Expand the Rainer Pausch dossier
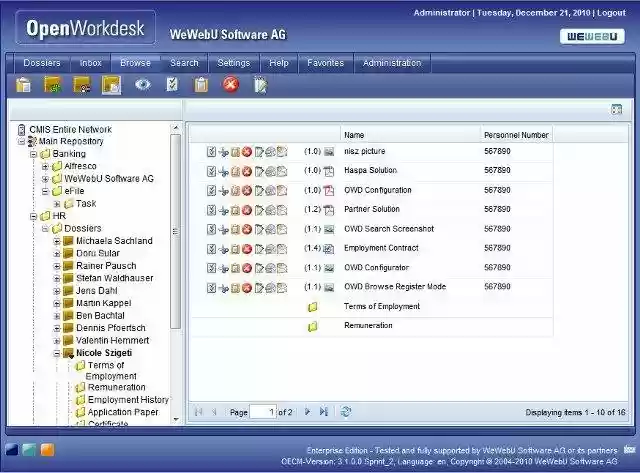640x473 pixels. point(57,266)
